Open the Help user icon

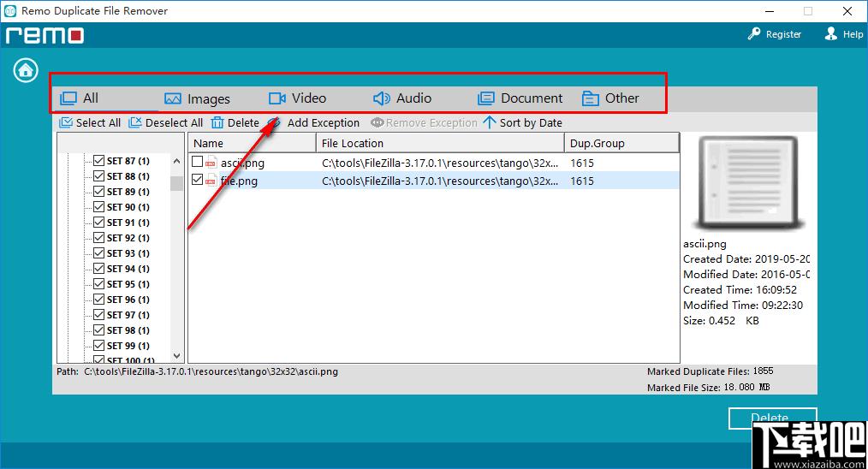tap(831, 33)
